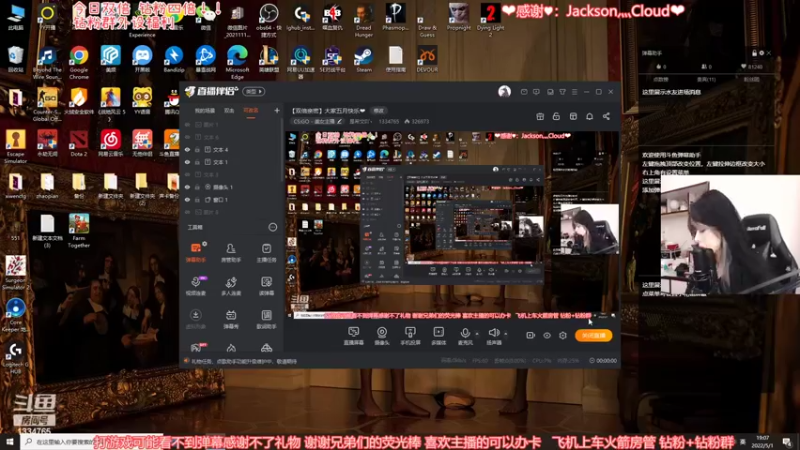Open the 房管助手 tool
This screenshot has height=450, width=800.
pyautogui.click(x=231, y=252)
